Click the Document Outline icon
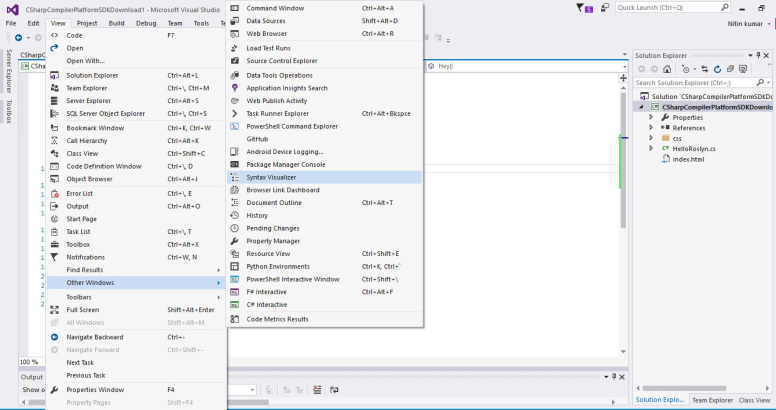 tap(235, 203)
